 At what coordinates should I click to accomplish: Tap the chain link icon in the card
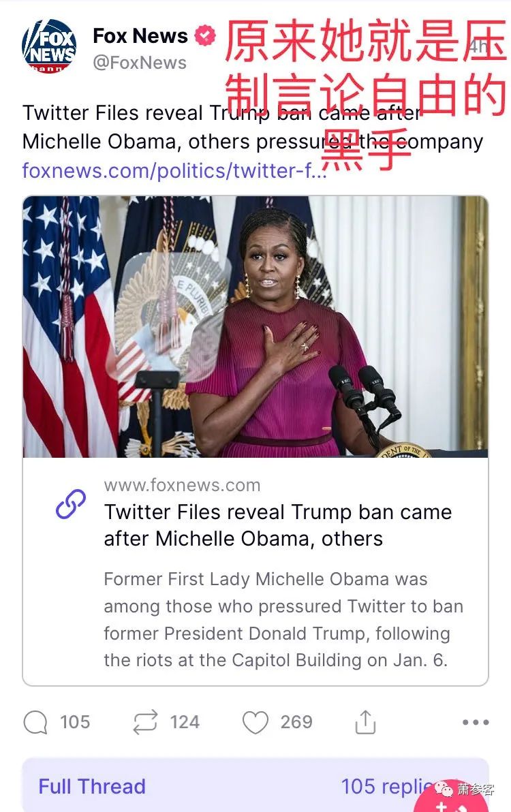[x=70, y=504]
